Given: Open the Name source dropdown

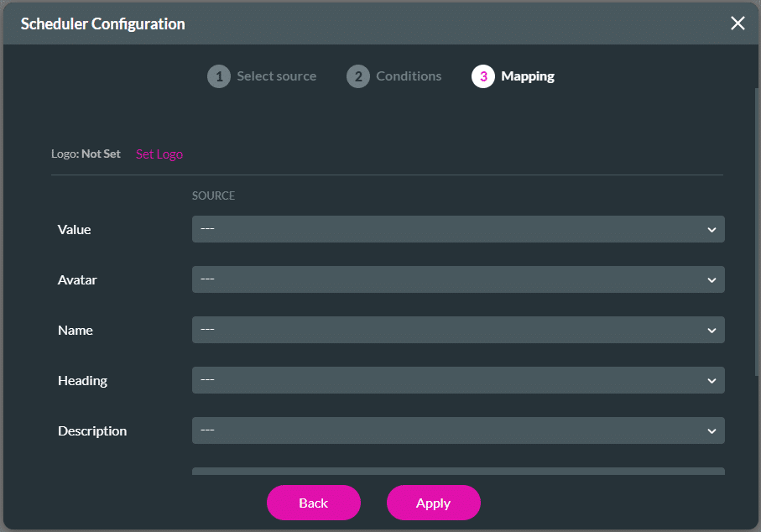Looking at the screenshot, I should tap(457, 330).
